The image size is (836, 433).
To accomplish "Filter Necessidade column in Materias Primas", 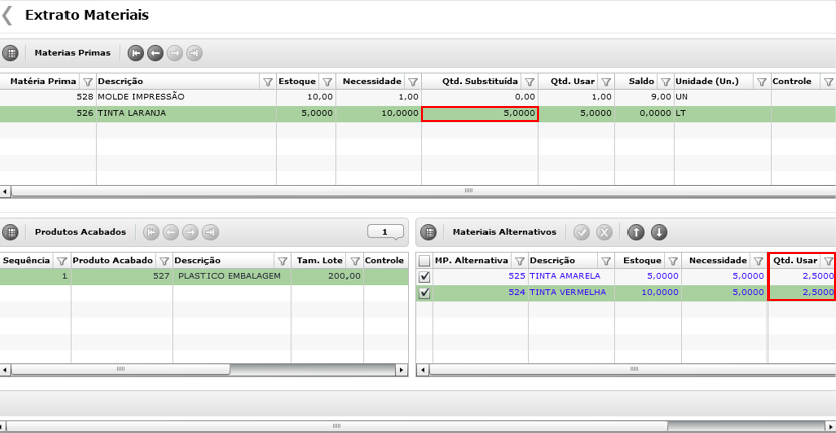I will click(413, 82).
